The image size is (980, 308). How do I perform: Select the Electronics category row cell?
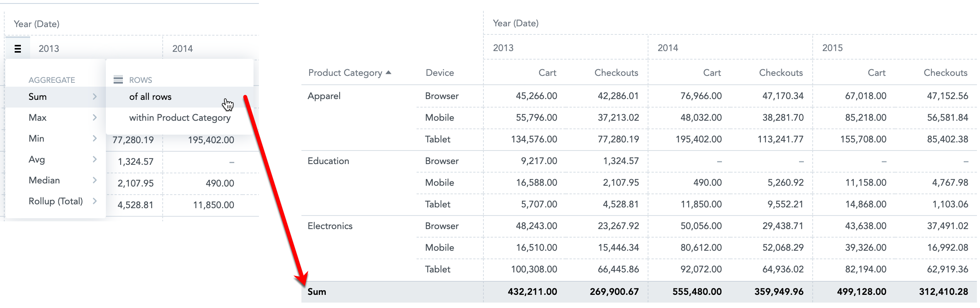pyautogui.click(x=330, y=226)
